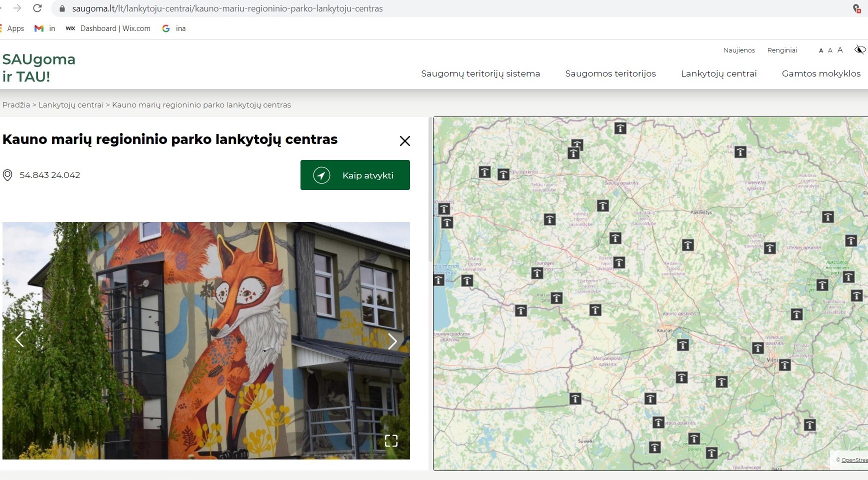
Task: Select the medium font size A
Action: pyautogui.click(x=830, y=50)
